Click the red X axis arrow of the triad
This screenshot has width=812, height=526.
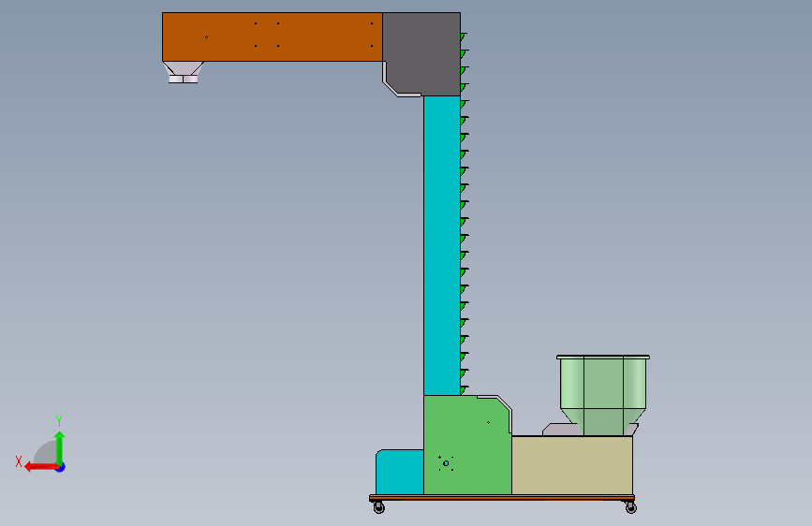[x=41, y=467]
